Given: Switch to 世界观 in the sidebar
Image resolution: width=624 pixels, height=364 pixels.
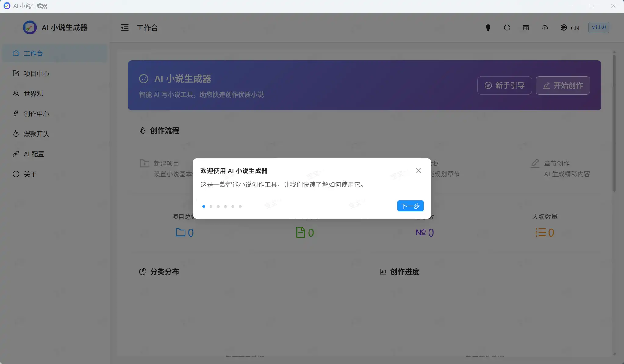Looking at the screenshot, I should pyautogui.click(x=34, y=94).
